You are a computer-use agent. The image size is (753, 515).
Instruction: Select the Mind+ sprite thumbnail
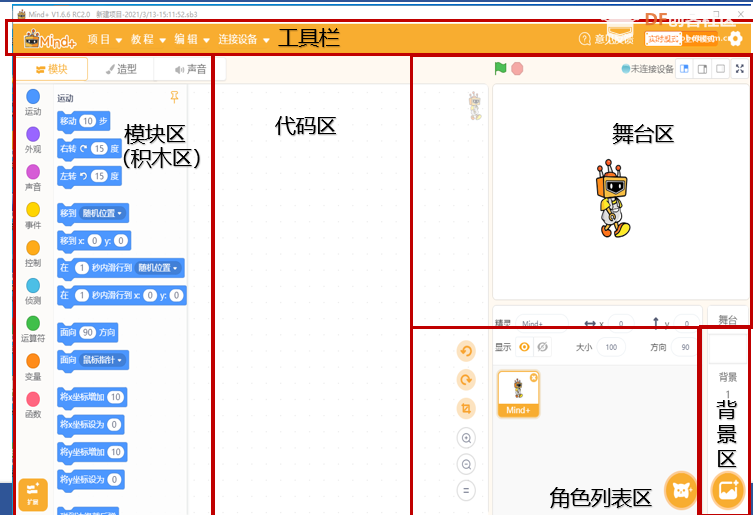[518, 393]
